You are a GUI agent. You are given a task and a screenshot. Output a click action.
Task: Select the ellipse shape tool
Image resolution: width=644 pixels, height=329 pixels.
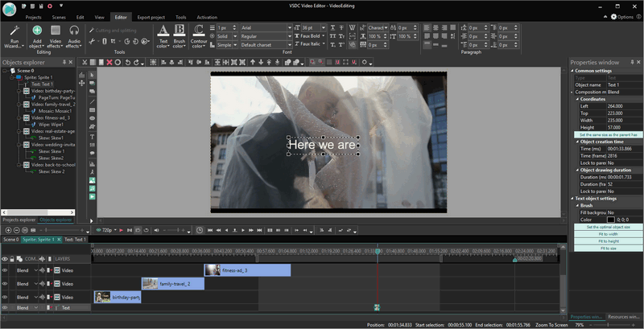[x=92, y=118]
